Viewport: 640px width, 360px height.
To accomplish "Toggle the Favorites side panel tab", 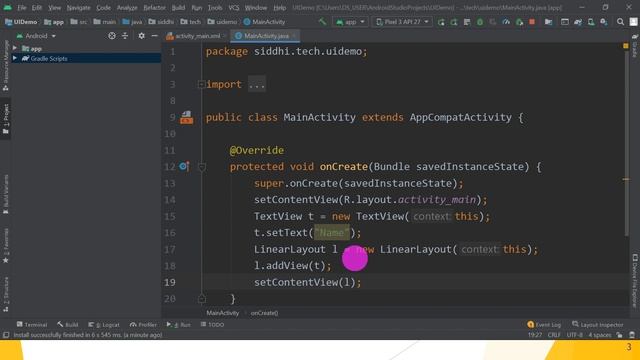I will pos(6,246).
